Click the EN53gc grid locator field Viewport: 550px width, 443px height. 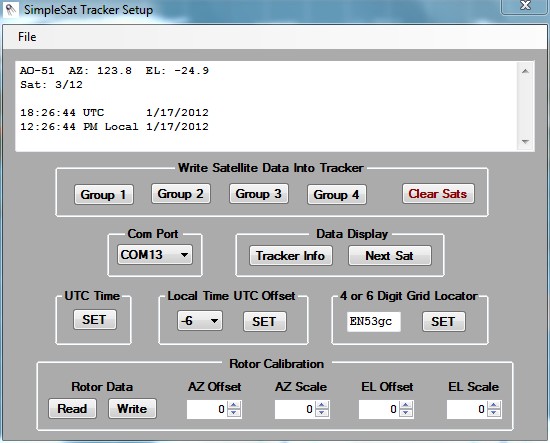[x=374, y=322]
